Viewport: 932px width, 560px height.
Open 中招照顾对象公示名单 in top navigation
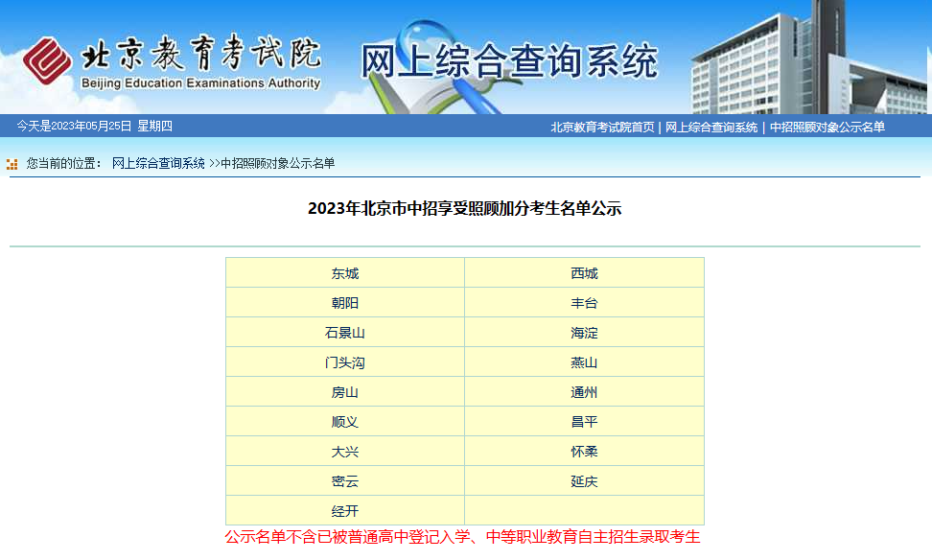pyautogui.click(x=827, y=128)
